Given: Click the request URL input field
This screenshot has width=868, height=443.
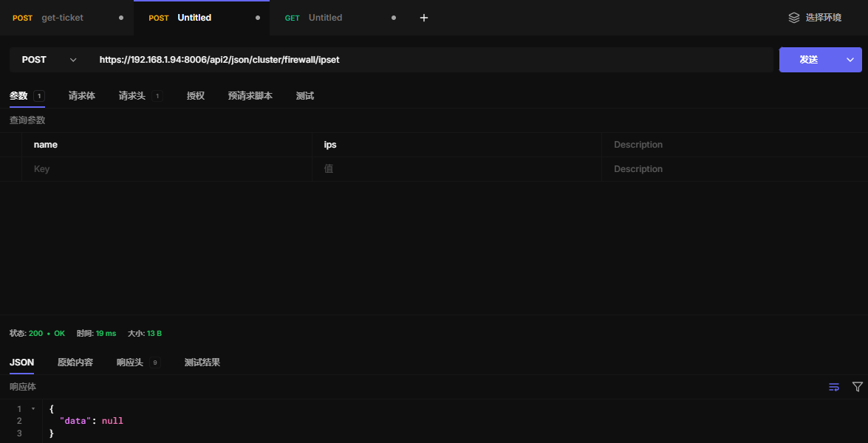Looking at the screenshot, I should coord(432,60).
